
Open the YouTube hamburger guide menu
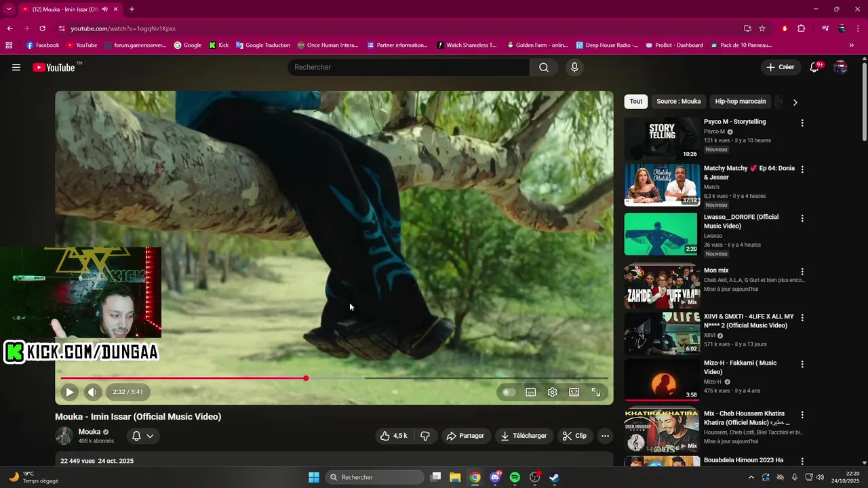click(x=16, y=67)
